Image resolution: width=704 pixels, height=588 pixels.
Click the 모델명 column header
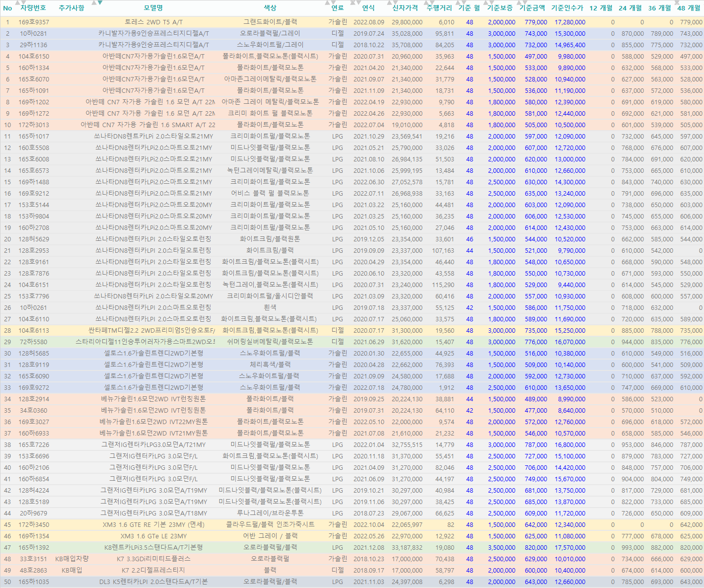coord(153,8)
